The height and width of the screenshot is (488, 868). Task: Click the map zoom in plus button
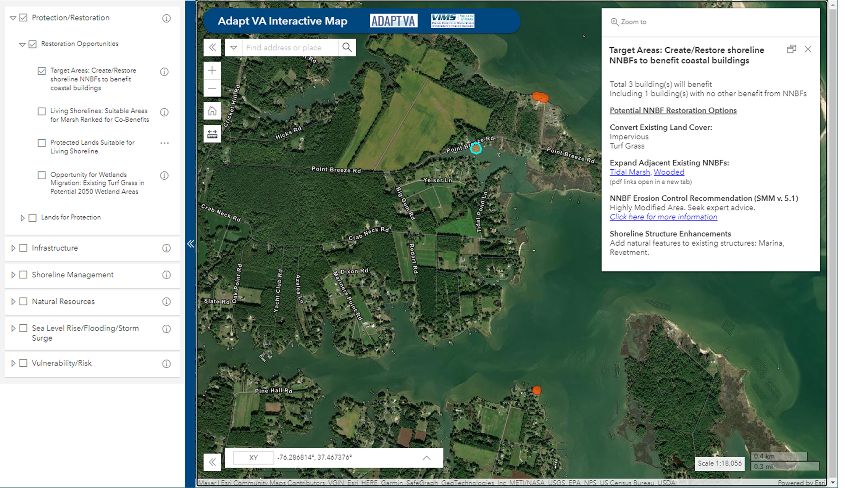pyautogui.click(x=212, y=70)
